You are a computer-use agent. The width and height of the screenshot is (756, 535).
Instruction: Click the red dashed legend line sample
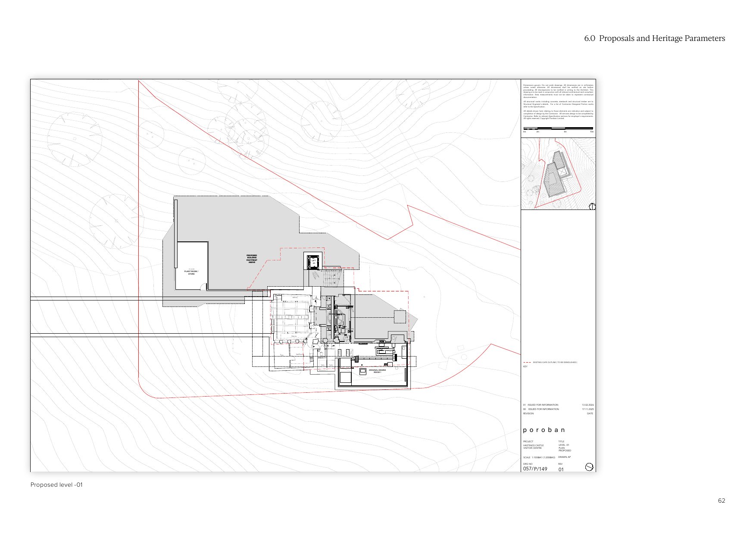pos(527,363)
